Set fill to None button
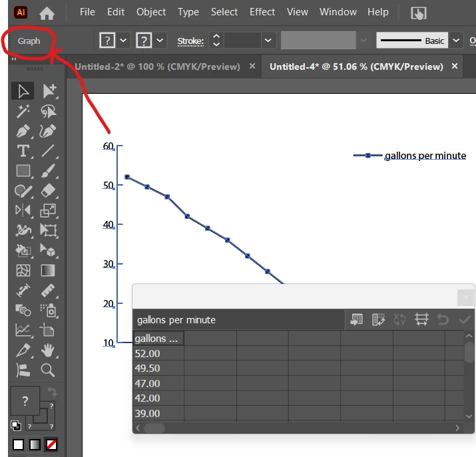This screenshot has height=457, width=476. (51, 445)
